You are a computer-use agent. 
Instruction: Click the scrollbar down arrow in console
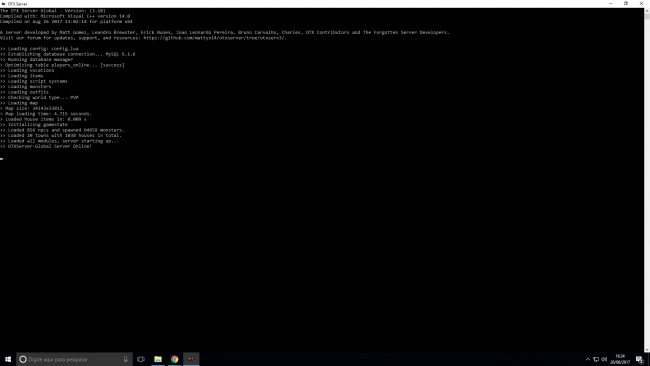(x=647, y=350)
